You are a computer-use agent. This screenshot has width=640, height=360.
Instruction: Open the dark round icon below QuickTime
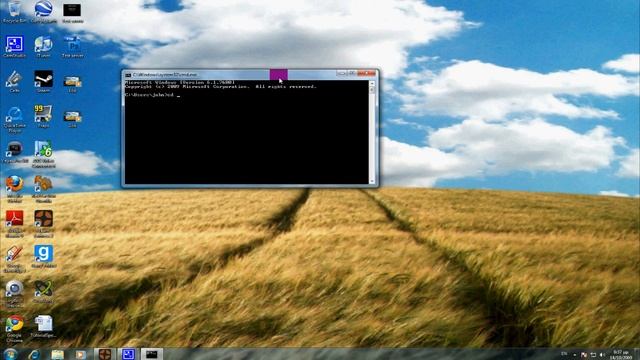coord(15,152)
